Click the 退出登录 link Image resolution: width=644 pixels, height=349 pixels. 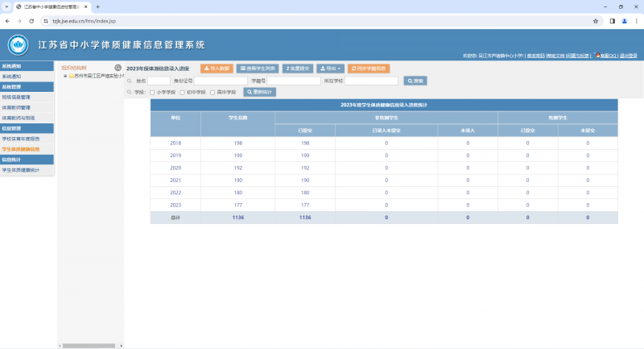[x=629, y=56]
